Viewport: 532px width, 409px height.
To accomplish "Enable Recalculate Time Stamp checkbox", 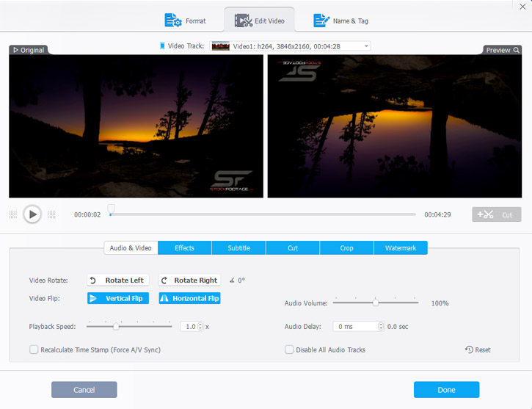I will (x=34, y=350).
